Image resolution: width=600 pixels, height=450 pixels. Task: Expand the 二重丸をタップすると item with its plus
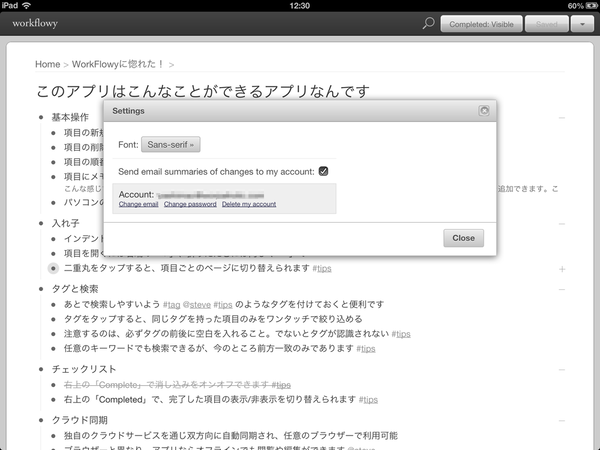pyautogui.click(x=562, y=269)
